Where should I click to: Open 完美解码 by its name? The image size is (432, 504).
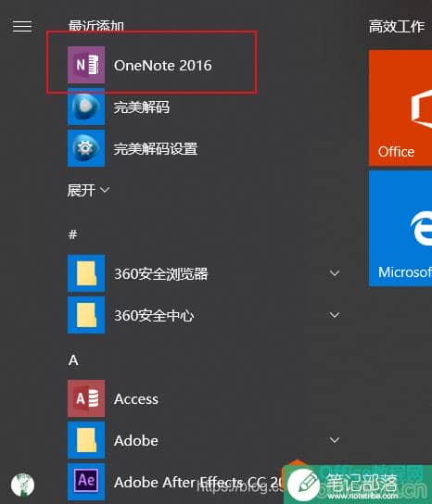[x=142, y=107]
